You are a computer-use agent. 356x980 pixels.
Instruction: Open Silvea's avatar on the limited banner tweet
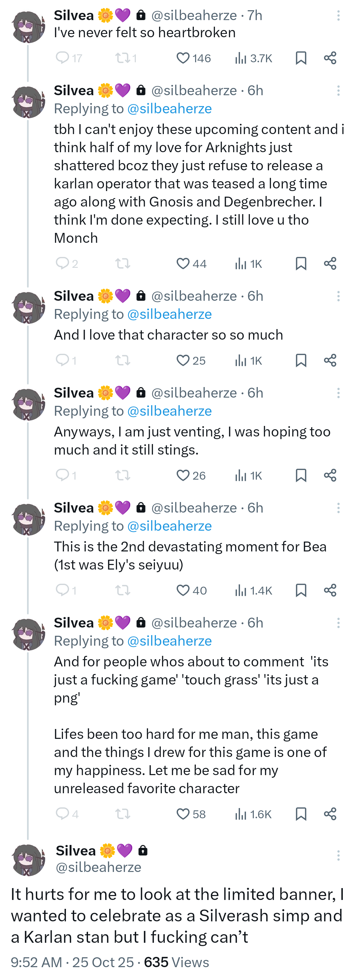pyautogui.click(x=28, y=860)
